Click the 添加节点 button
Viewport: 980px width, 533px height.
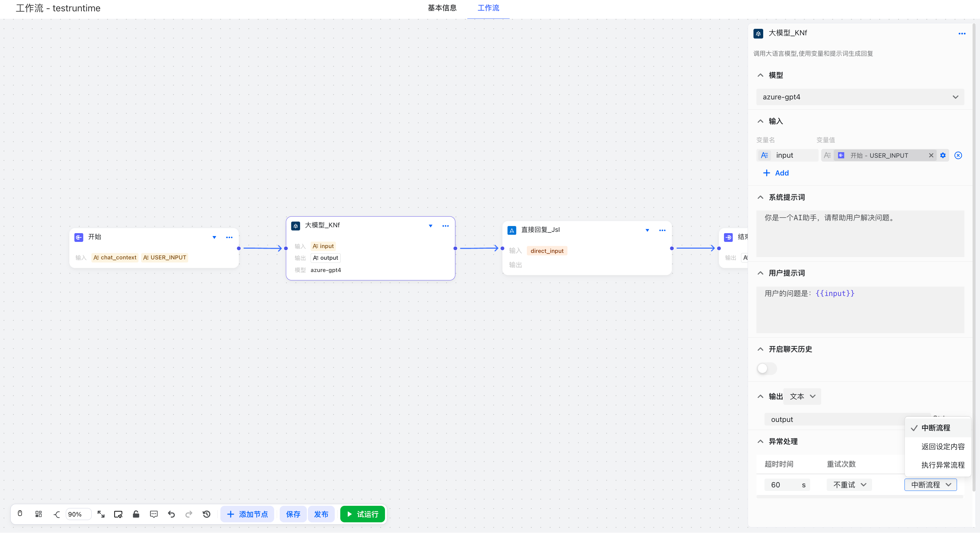[247, 514]
